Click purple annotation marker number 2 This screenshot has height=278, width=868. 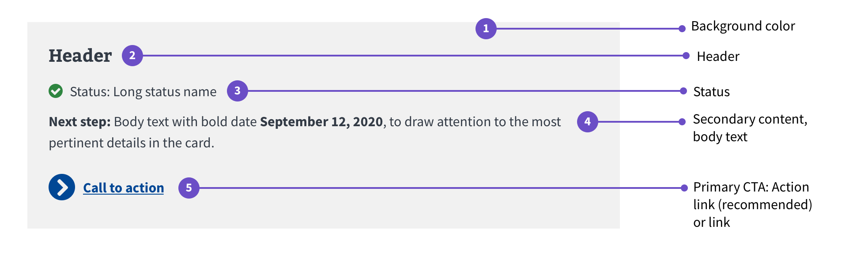coord(132,56)
